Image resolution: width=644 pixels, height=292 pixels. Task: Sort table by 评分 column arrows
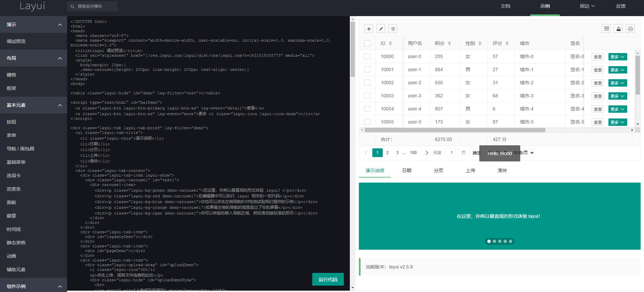point(507,43)
